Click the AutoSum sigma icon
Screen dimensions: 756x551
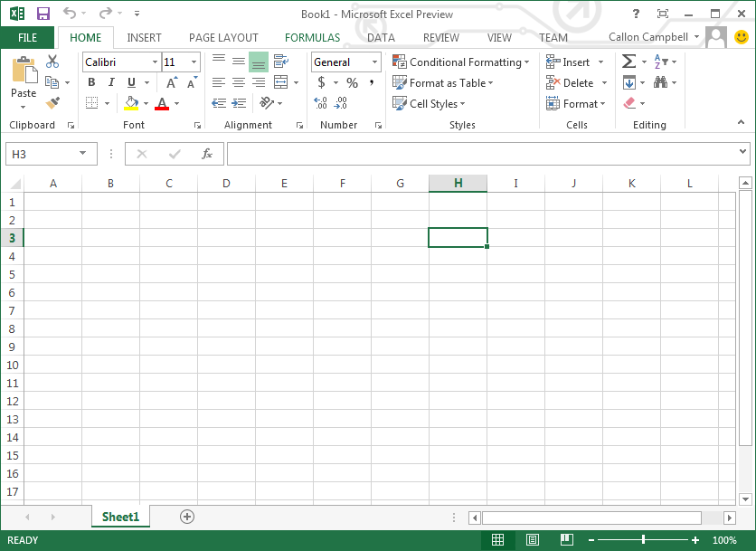click(629, 62)
